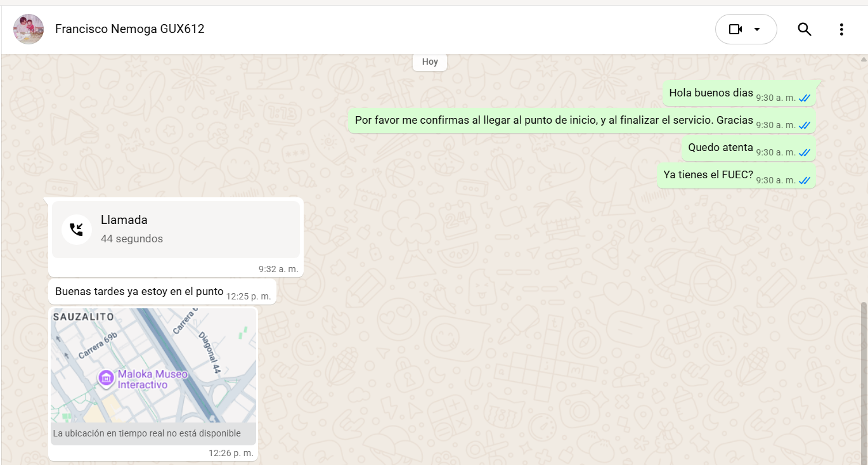Click the incoming call phone icon

coord(77,229)
